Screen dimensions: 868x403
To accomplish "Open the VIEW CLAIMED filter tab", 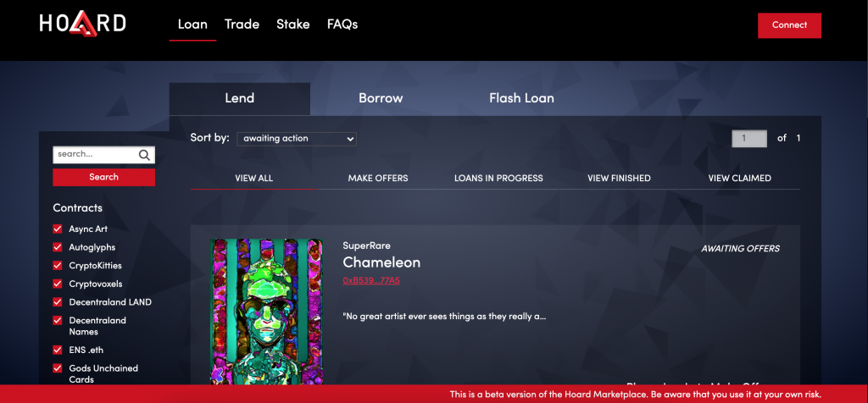I will (739, 178).
